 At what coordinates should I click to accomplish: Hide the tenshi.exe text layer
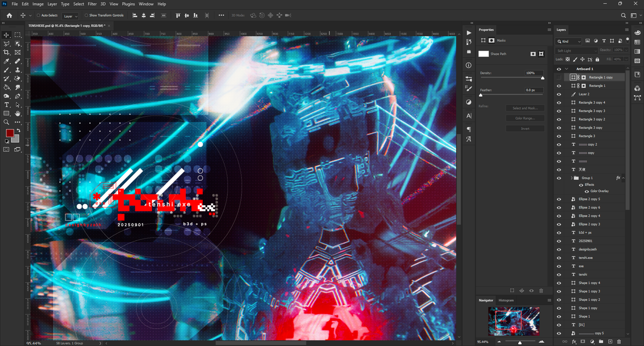(x=558, y=257)
